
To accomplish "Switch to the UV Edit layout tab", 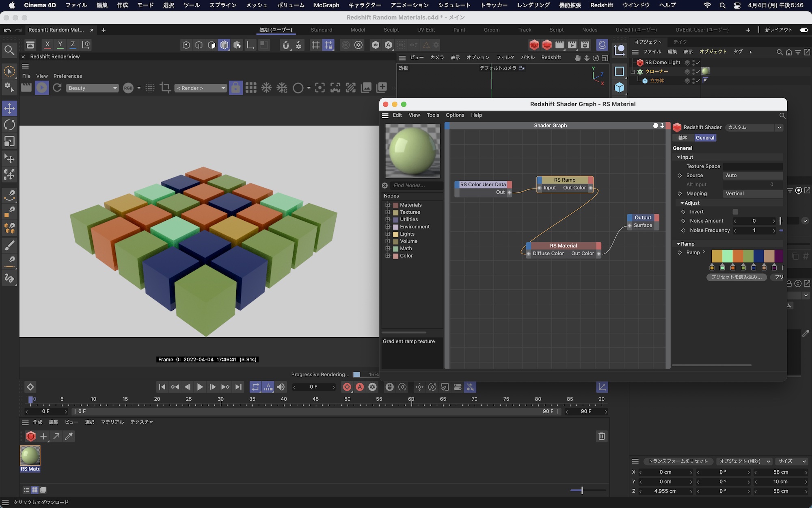I will coord(426,30).
